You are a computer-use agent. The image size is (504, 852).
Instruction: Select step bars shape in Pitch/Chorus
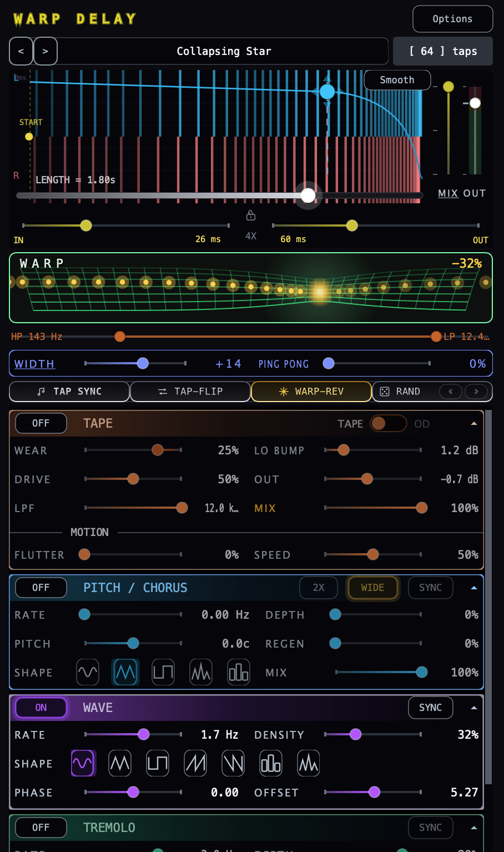click(239, 672)
